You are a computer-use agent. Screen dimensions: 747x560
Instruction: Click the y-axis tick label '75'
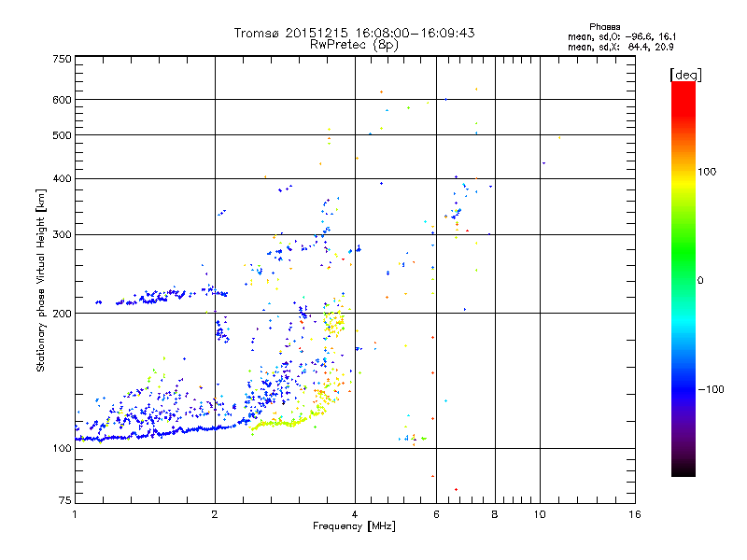coord(65,500)
